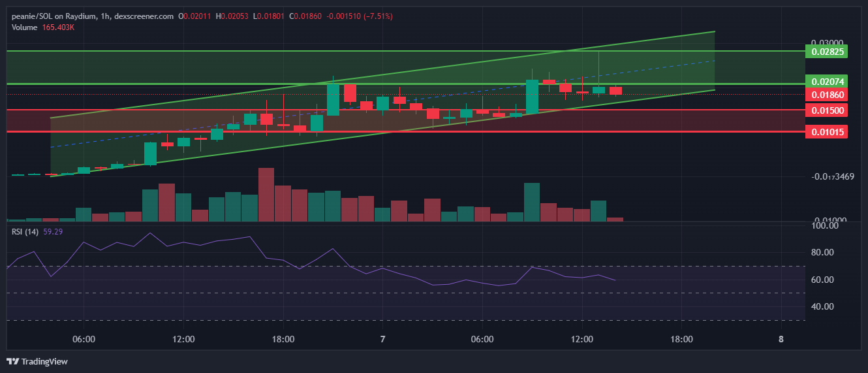
Task: Click the upper green horizontal resistance line
Action: [405, 50]
